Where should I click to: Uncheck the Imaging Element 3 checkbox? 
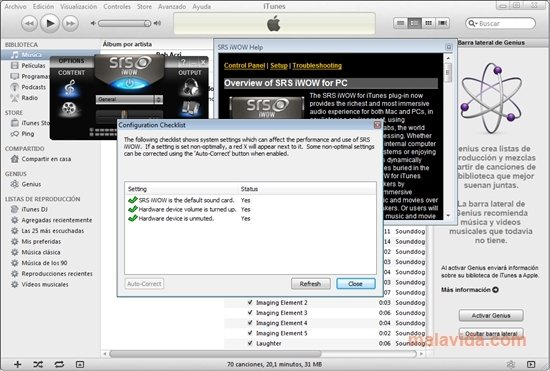(x=250, y=312)
